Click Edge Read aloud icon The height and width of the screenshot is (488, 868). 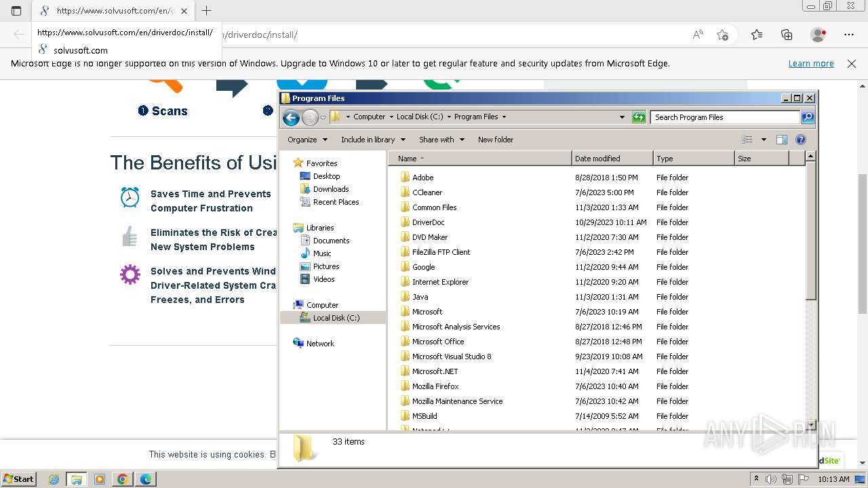pos(698,35)
